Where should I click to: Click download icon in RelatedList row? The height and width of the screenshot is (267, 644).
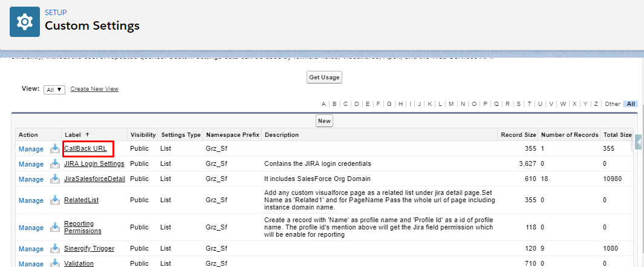pyautogui.click(x=55, y=200)
